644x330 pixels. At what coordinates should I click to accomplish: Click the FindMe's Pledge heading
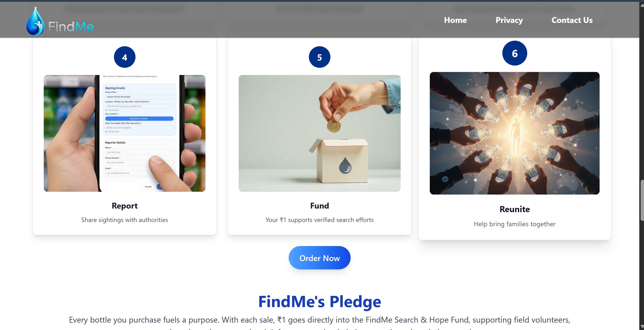319,301
